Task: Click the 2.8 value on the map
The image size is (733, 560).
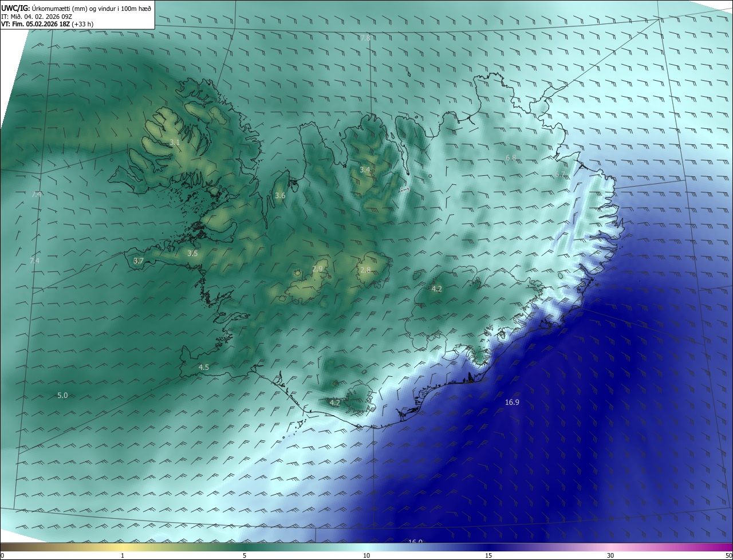Action: (365, 270)
